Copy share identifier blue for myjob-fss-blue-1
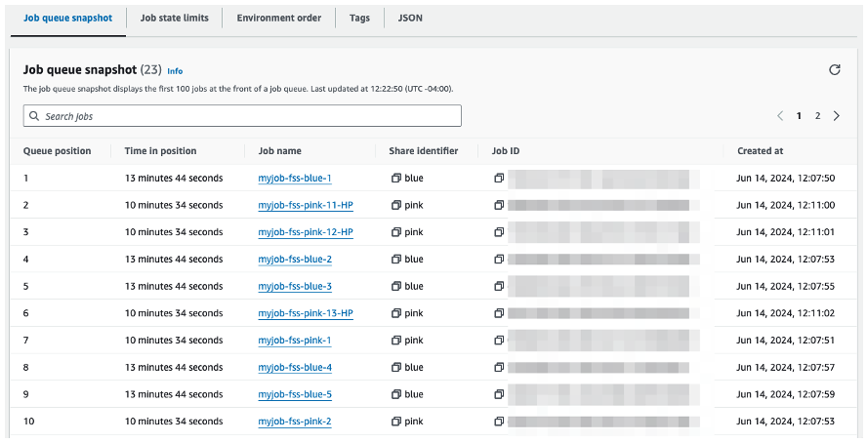This screenshot has width=868, height=443. click(x=395, y=179)
